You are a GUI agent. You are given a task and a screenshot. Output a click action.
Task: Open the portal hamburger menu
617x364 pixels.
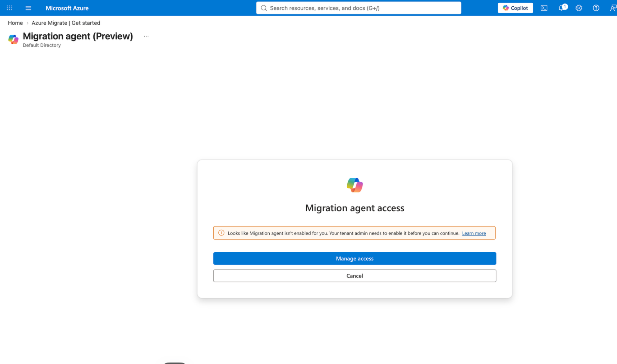28,8
